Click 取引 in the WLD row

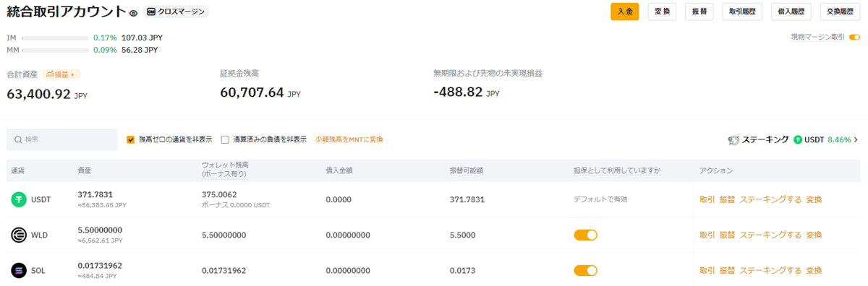point(707,235)
